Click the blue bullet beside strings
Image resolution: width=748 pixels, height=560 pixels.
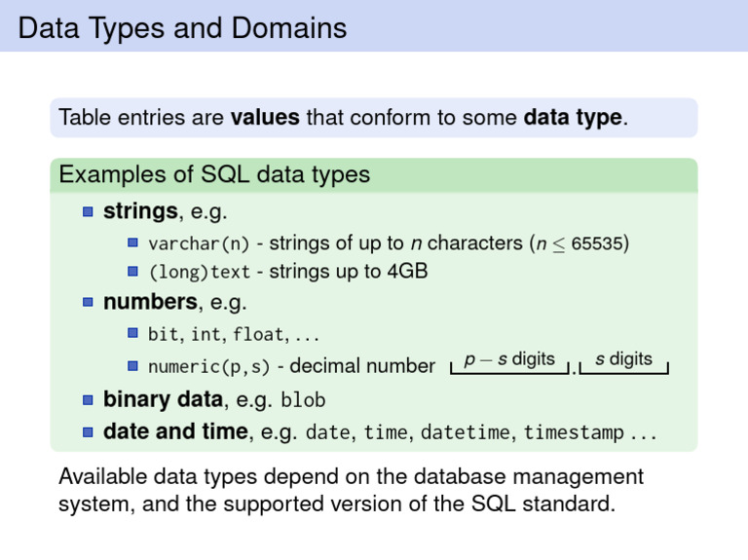tap(88, 211)
